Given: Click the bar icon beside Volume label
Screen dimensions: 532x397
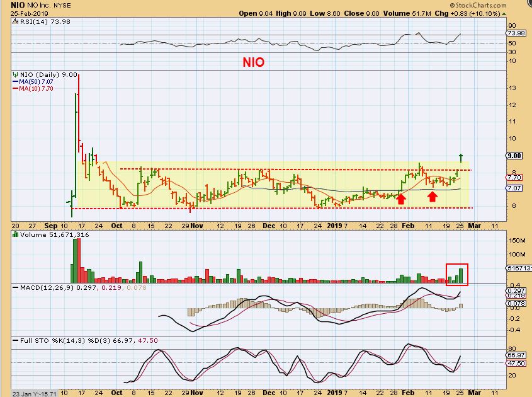Looking at the screenshot, I should 15,234.
